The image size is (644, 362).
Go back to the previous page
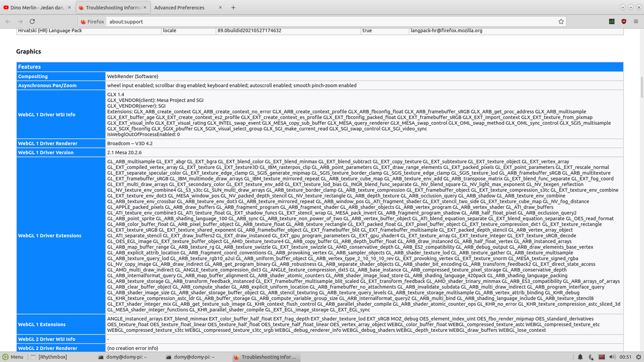coord(8,22)
